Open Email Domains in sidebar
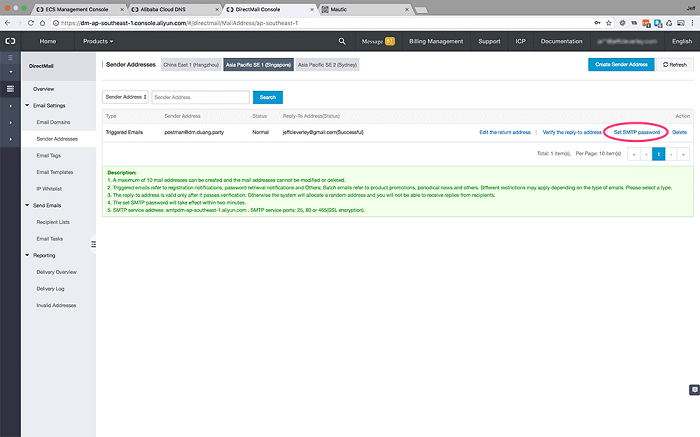 coord(53,122)
